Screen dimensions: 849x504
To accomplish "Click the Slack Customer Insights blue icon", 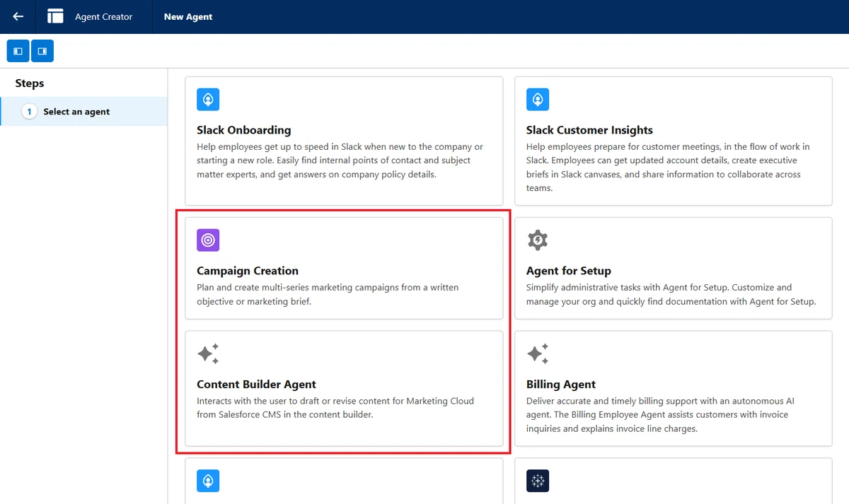I will tap(538, 100).
